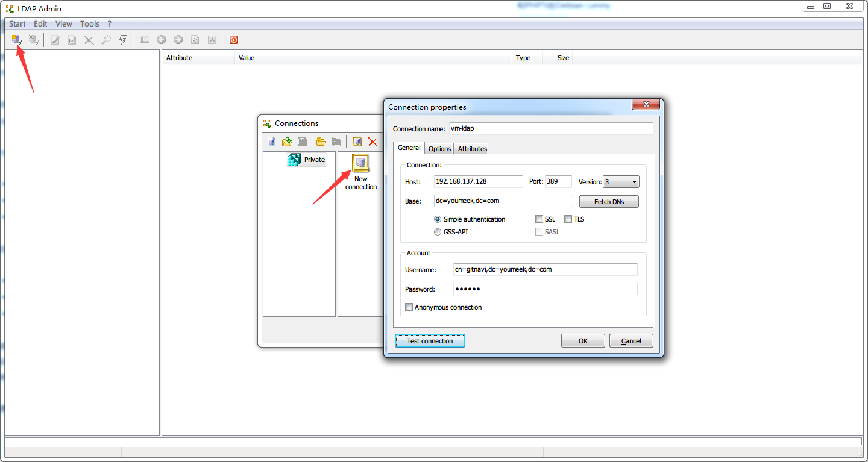
Task: Open a new connection via toolbar icon
Action: (x=16, y=39)
